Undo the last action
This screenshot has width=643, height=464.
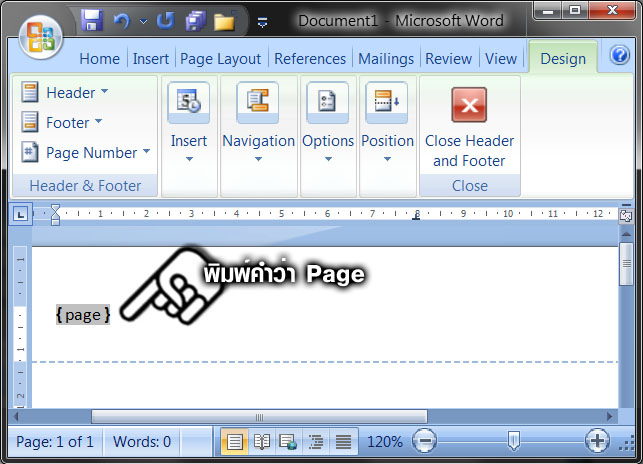pyautogui.click(x=122, y=21)
